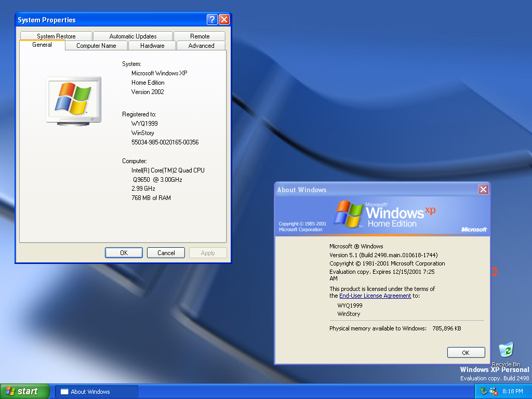Click the product ID 55034-985-0020165-00356
This screenshot has height=399, width=532.
(165, 142)
